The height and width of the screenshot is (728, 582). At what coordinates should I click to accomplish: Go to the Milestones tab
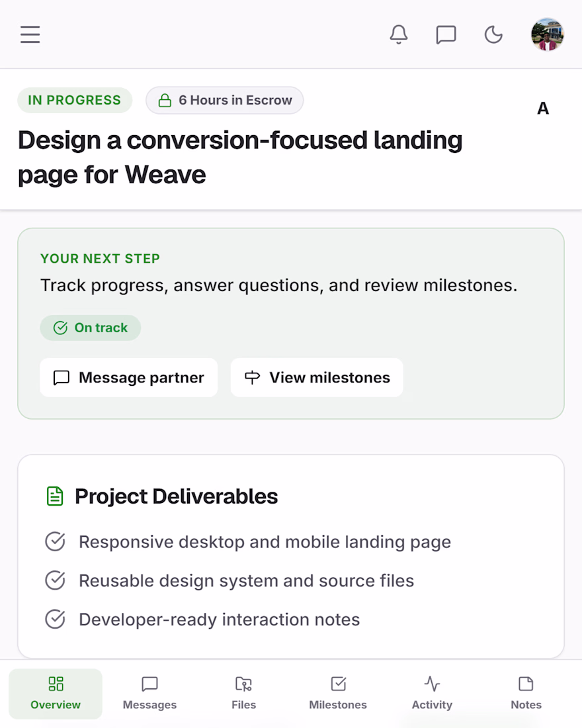[x=338, y=694]
